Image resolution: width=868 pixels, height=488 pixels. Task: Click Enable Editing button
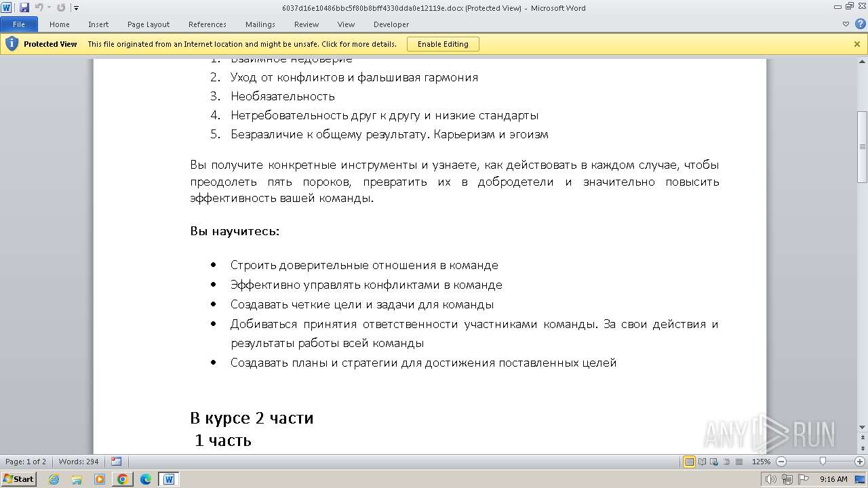(443, 44)
